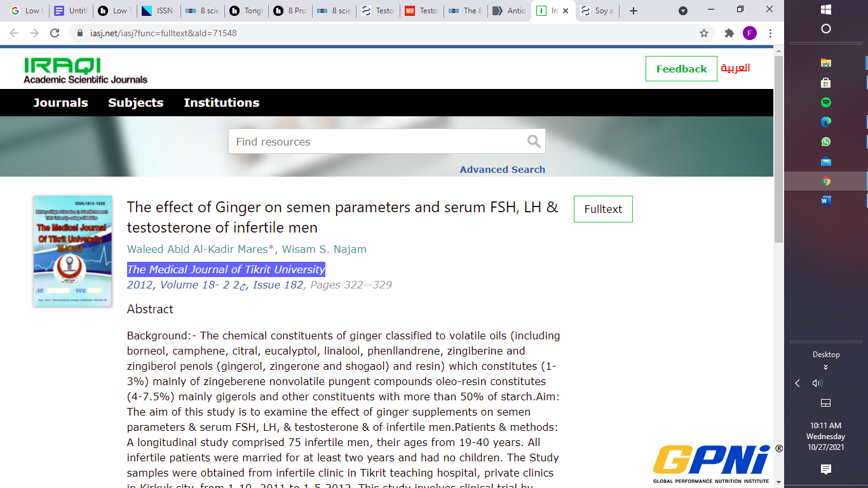This screenshot has height=488, width=868.
Task: Click the Fulltext button
Action: coord(602,209)
